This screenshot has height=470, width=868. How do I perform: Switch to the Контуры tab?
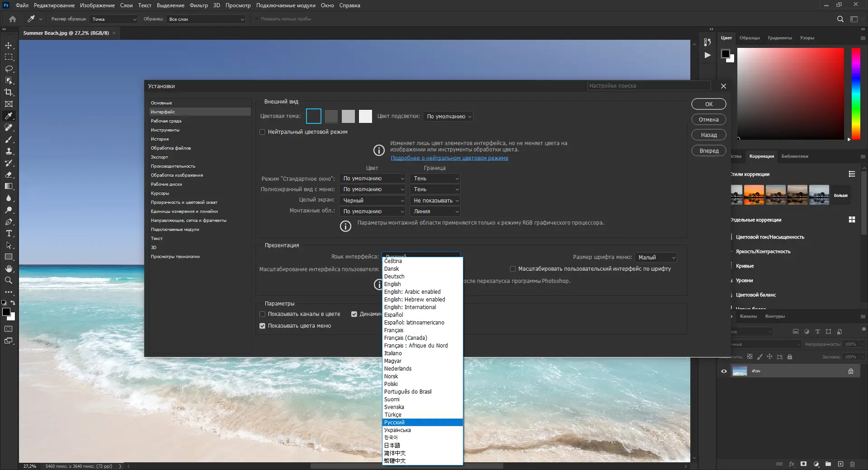click(x=775, y=316)
